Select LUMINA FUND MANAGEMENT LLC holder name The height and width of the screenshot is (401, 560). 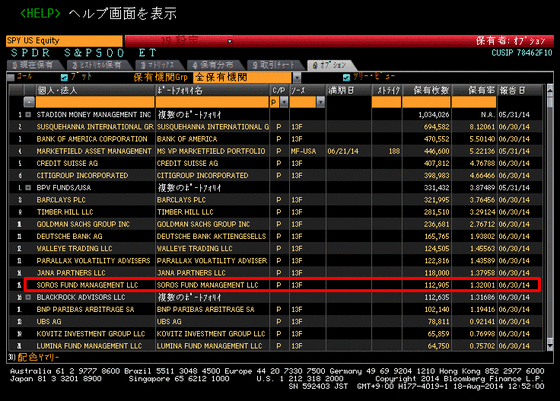(x=89, y=346)
